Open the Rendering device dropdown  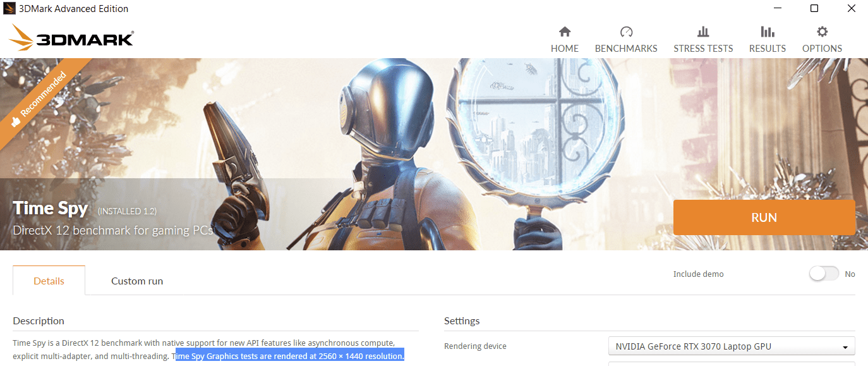[x=732, y=346]
